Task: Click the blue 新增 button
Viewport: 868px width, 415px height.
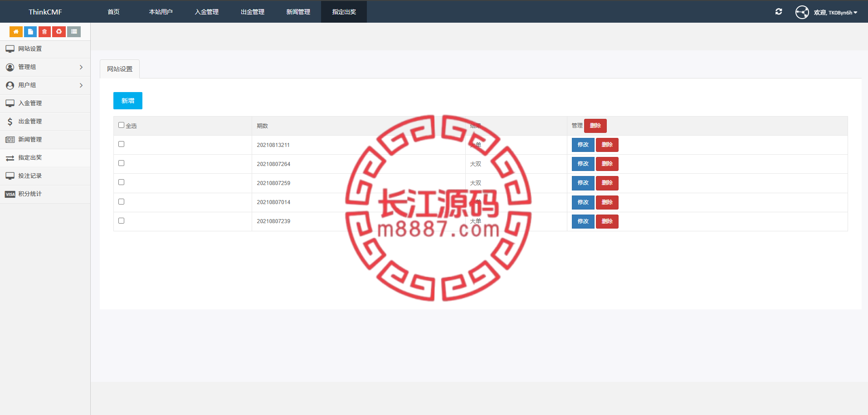Action: coord(128,101)
